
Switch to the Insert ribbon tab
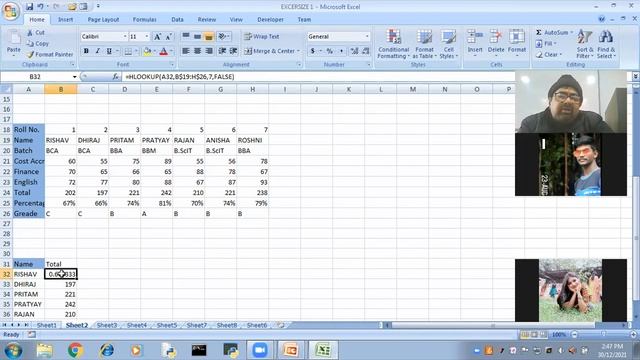point(65,20)
